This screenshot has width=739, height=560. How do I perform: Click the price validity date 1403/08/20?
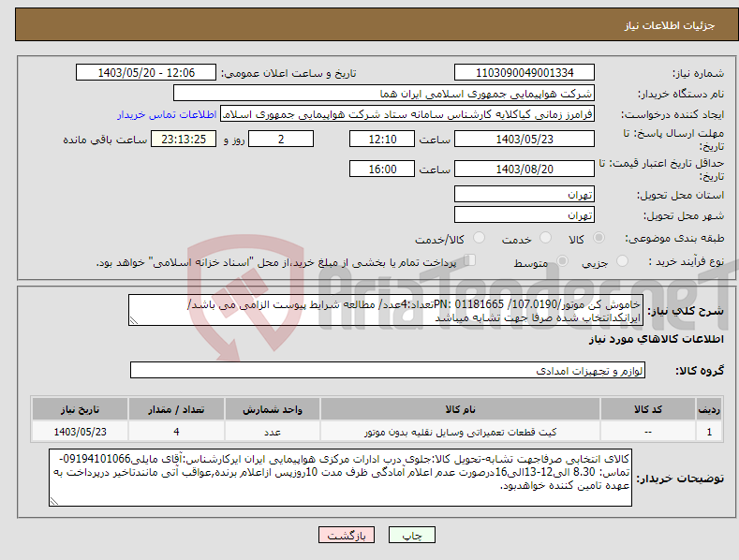[525, 169]
